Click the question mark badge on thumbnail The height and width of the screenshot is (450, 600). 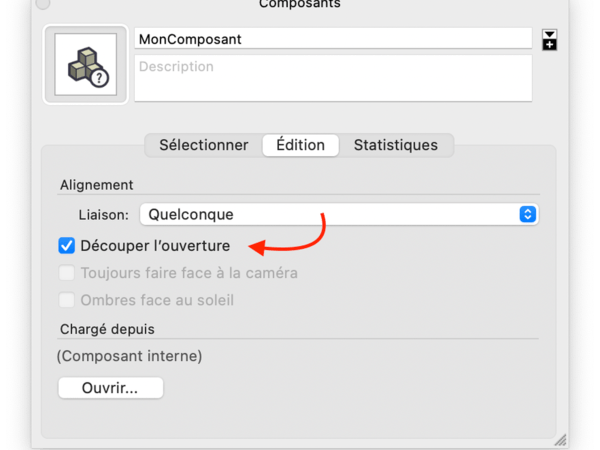pos(100,78)
